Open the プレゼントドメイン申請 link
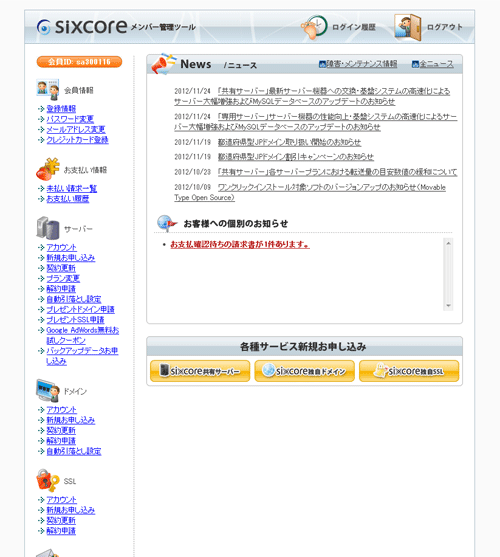Viewport: 500px width, 557px height. 81,309
